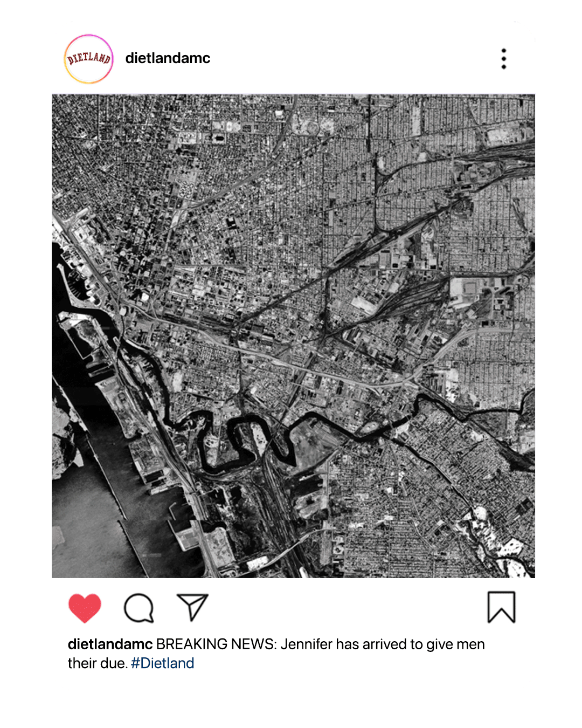Click 'has arrived to give men' text
Viewport: 582px width, 728px height.
pos(411,644)
